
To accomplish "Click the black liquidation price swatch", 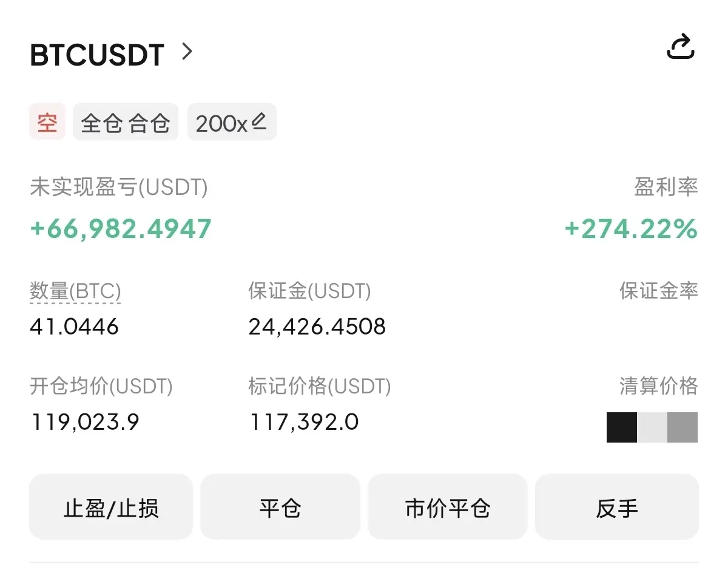I will click(x=622, y=427).
